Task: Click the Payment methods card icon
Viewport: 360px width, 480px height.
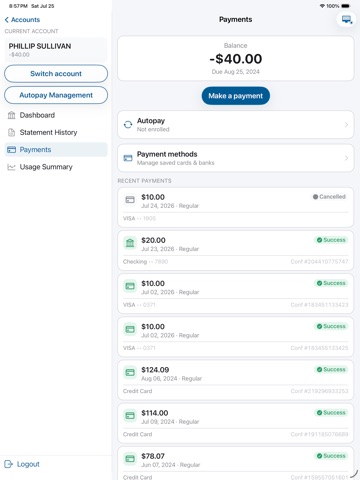Action: (x=128, y=158)
